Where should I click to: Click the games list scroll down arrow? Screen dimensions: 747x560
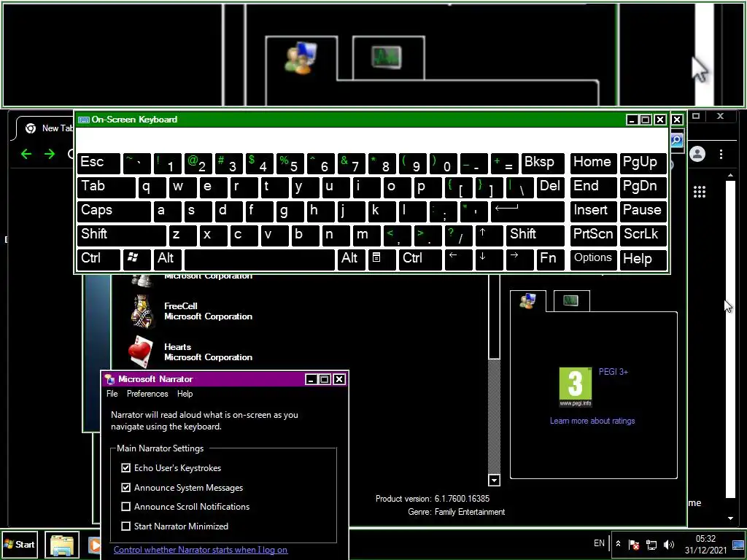tap(494, 480)
